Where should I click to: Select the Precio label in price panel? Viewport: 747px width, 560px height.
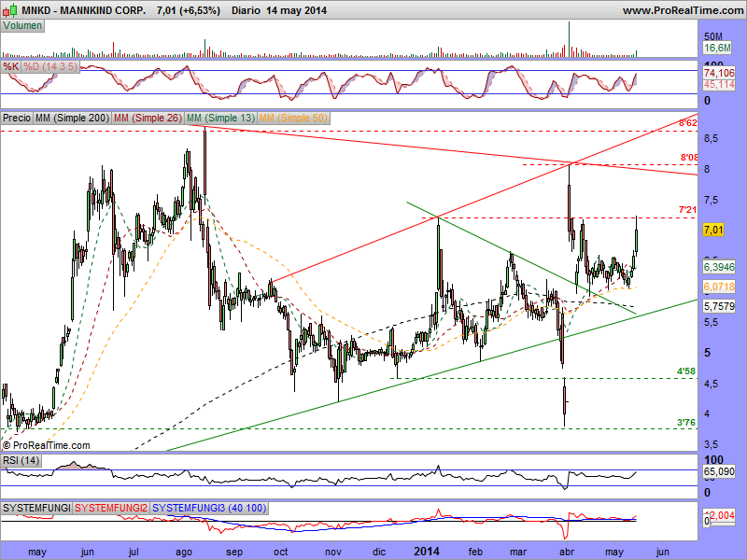pyautogui.click(x=17, y=118)
